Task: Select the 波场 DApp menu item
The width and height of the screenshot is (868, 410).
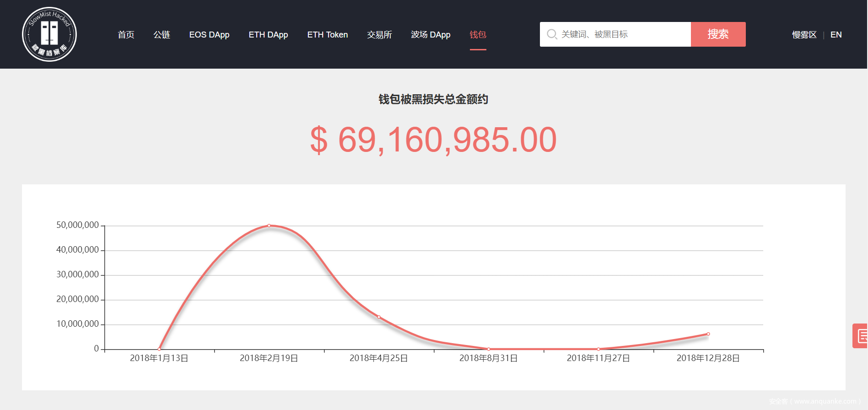Action: [x=430, y=35]
